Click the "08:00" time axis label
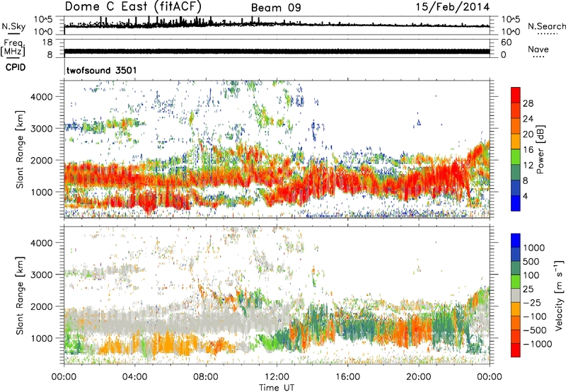This screenshot has height=392, width=566. pyautogui.click(x=206, y=377)
